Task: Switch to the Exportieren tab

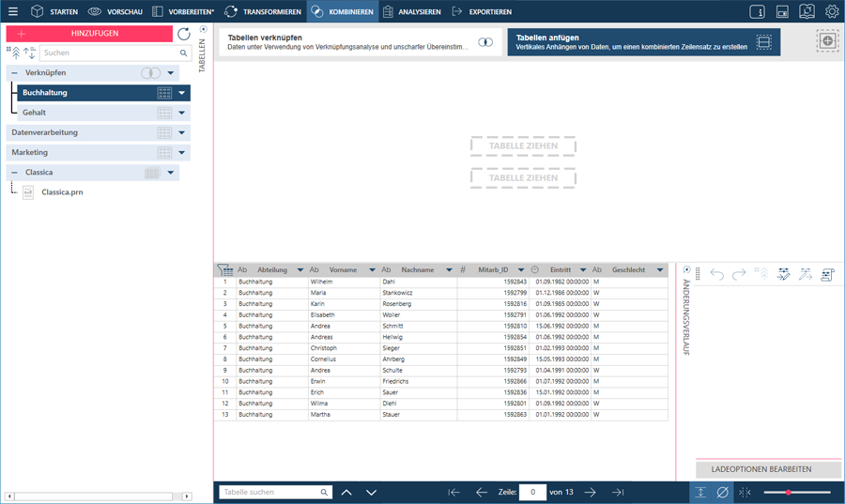Action: tap(482, 11)
